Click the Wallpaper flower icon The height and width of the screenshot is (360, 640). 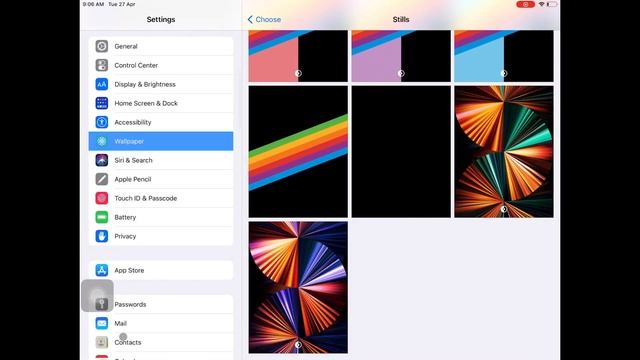[102, 141]
